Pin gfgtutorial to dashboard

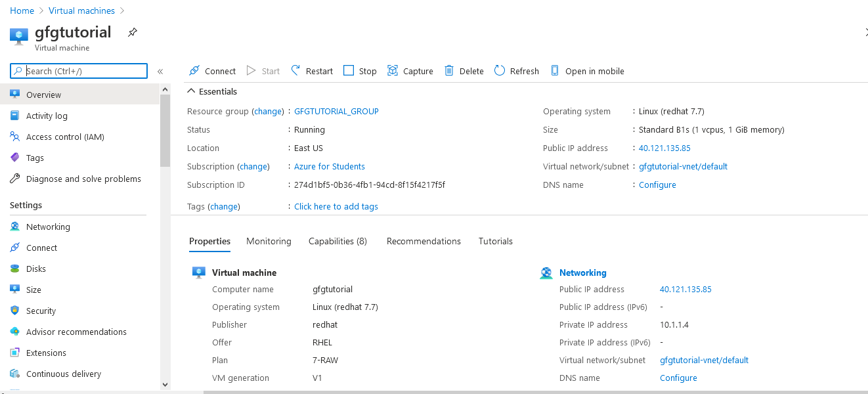coord(132,32)
